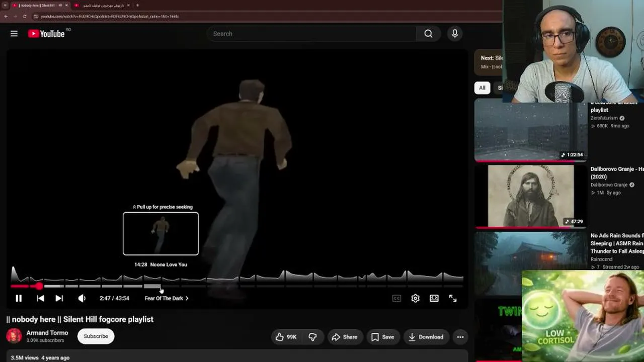
Task: Download the video
Action: pyautogui.click(x=426, y=337)
